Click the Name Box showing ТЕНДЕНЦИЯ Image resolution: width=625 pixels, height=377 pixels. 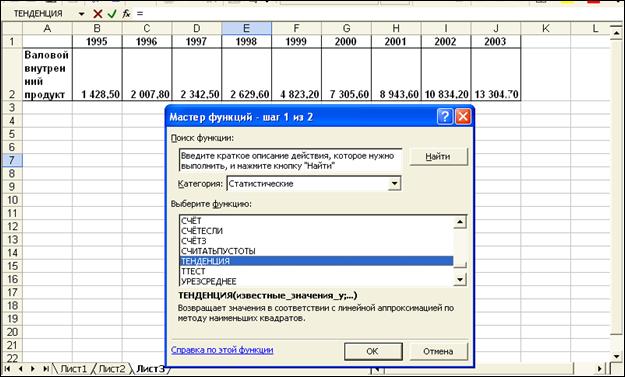[39, 14]
